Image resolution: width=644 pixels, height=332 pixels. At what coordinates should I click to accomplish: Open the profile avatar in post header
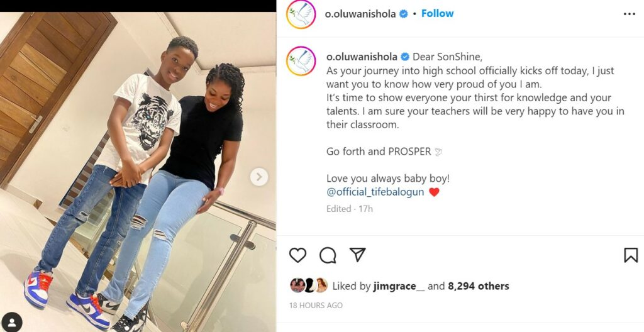point(301,14)
